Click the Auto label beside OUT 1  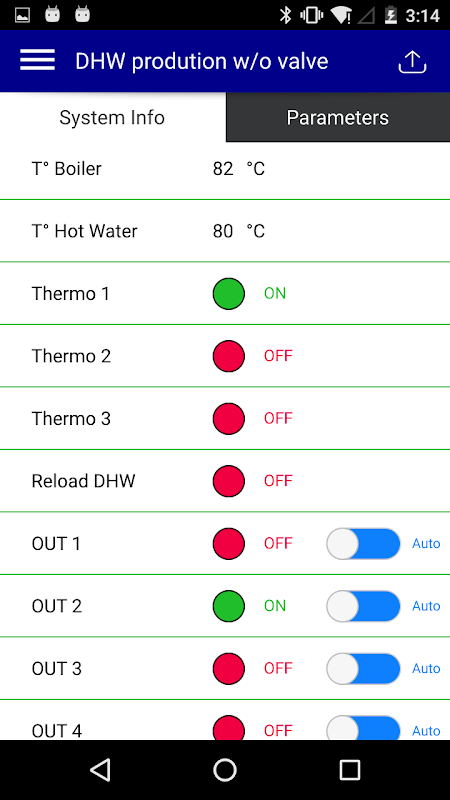426,544
